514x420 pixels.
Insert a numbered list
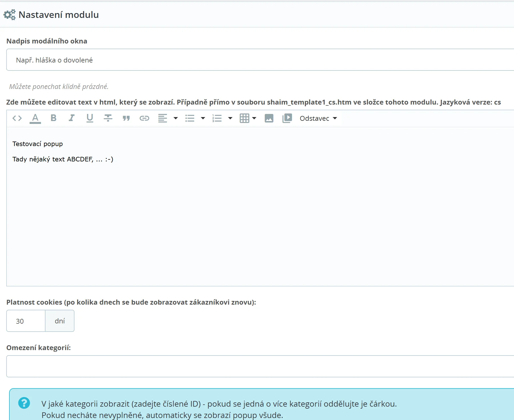click(x=217, y=118)
